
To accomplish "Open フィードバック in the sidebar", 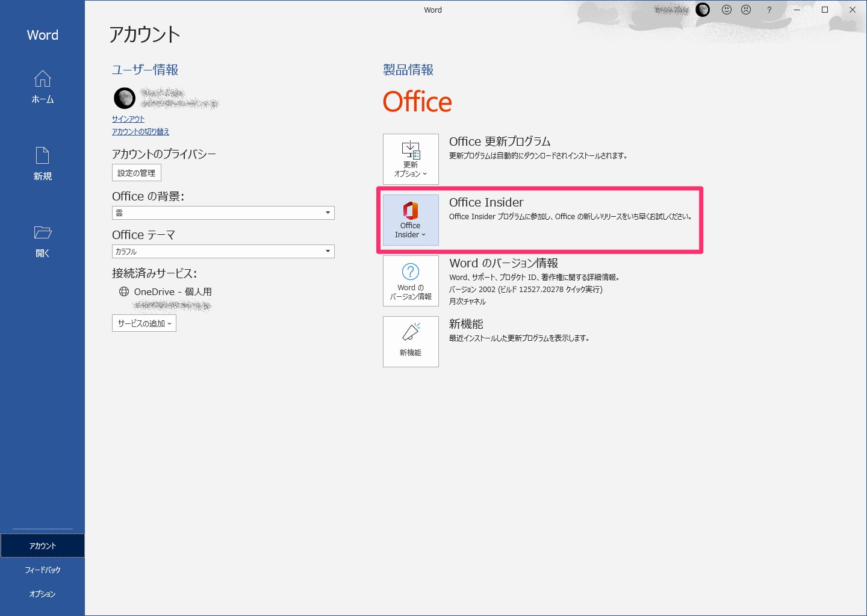I will (42, 570).
